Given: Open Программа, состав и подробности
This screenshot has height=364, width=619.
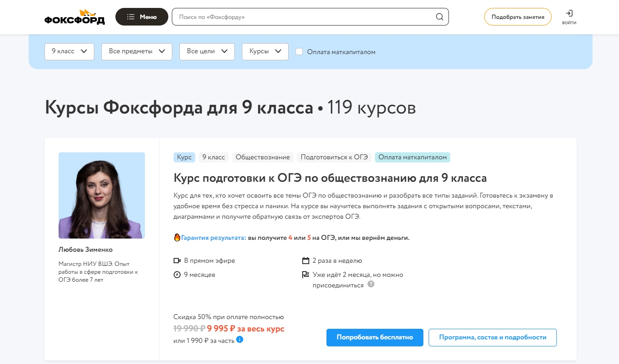Looking at the screenshot, I should point(493,338).
